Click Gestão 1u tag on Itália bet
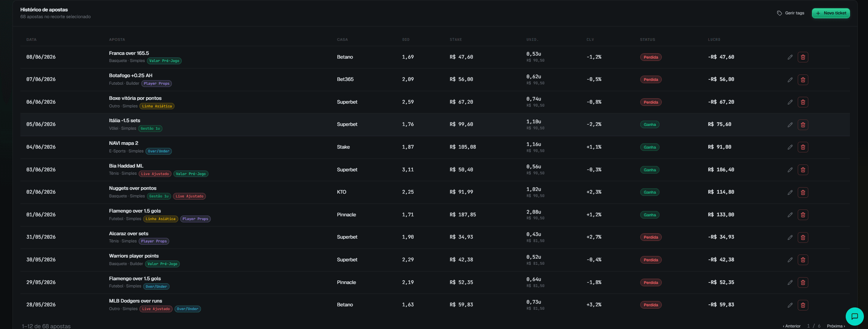The height and width of the screenshot is (329, 868). 150,129
